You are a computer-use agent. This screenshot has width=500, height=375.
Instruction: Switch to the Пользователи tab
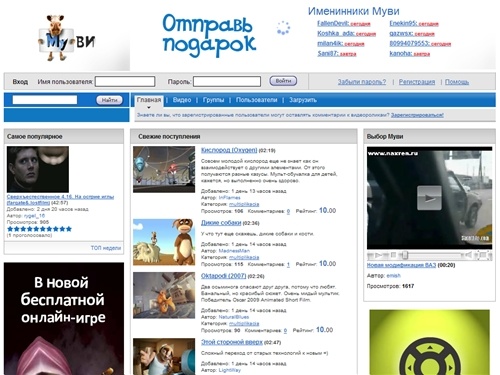256,100
